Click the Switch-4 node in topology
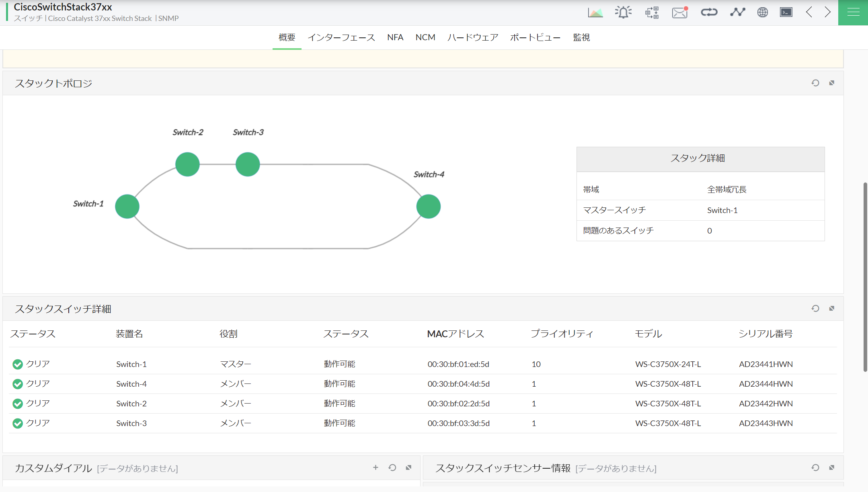Viewport: 868px width, 492px height. 428,207
